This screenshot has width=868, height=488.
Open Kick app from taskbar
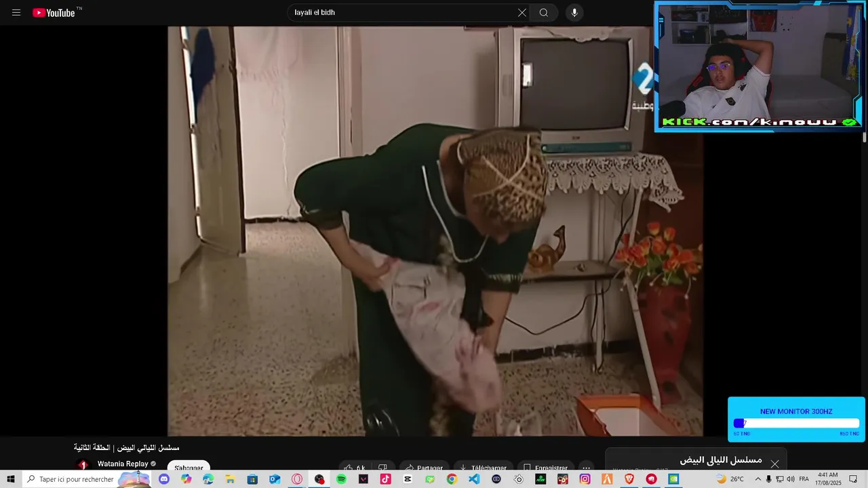click(x=540, y=479)
